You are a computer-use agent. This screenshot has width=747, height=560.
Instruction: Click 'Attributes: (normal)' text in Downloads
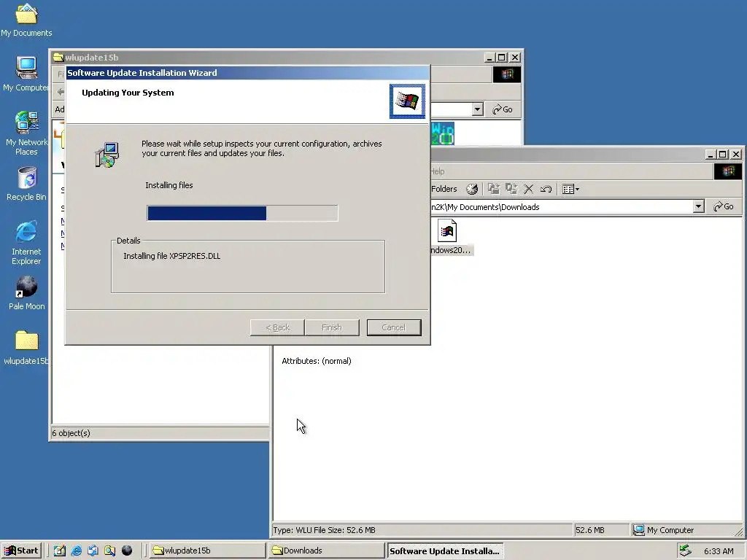pyautogui.click(x=317, y=361)
